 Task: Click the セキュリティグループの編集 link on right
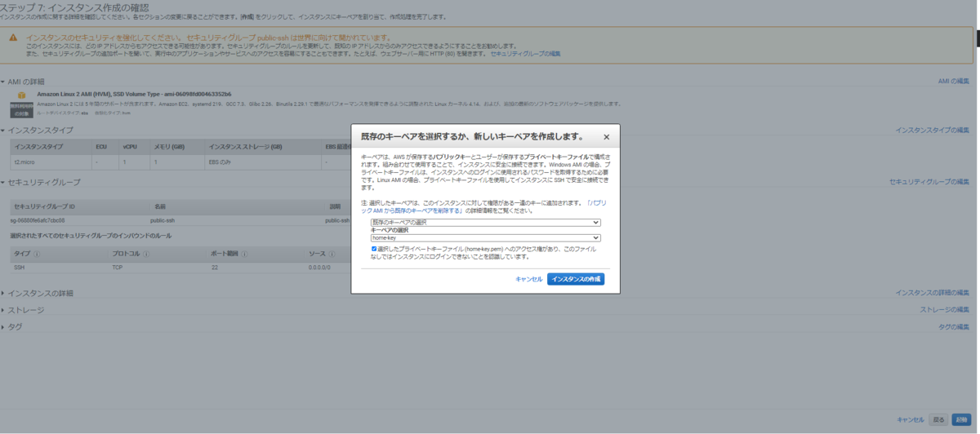tap(929, 182)
